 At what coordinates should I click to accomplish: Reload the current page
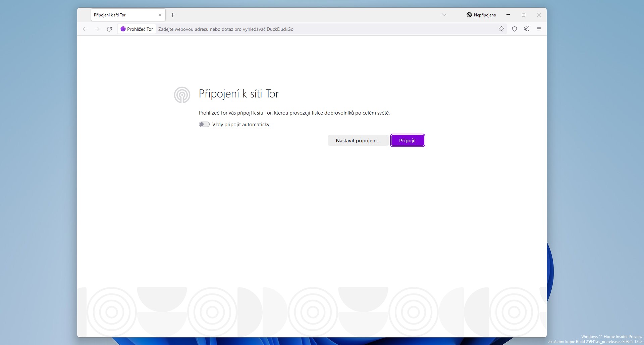click(109, 29)
